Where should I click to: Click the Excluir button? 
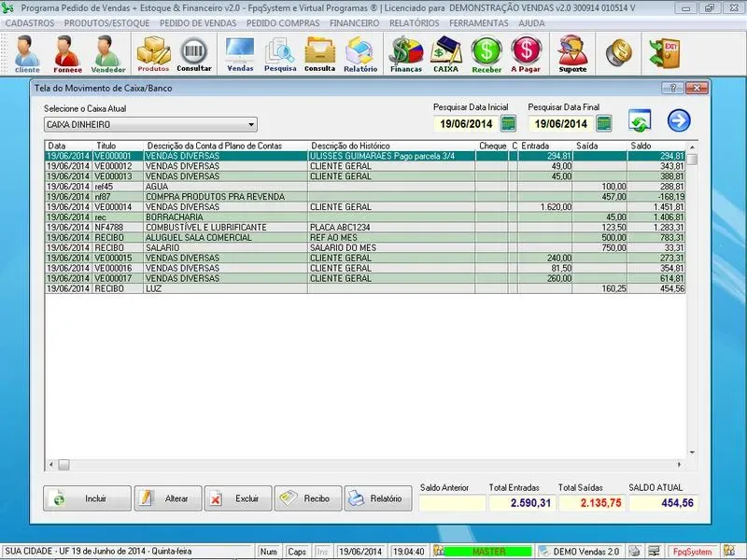point(238,498)
